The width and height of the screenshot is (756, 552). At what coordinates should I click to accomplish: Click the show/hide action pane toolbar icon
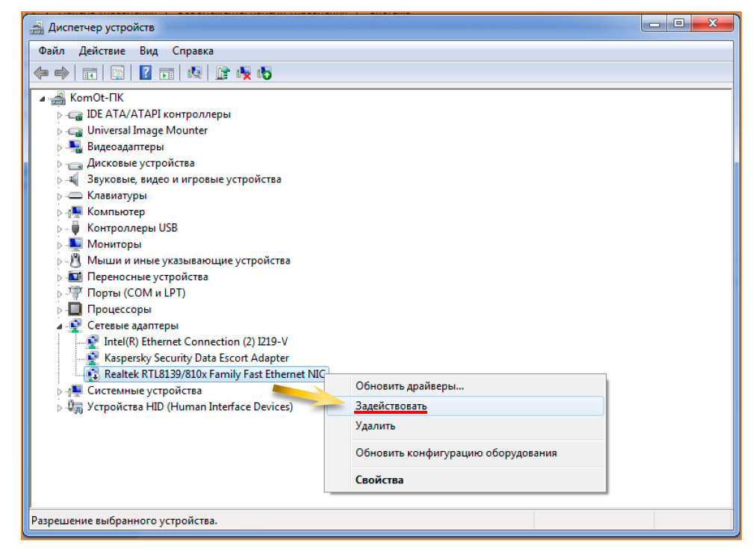pyautogui.click(x=167, y=73)
